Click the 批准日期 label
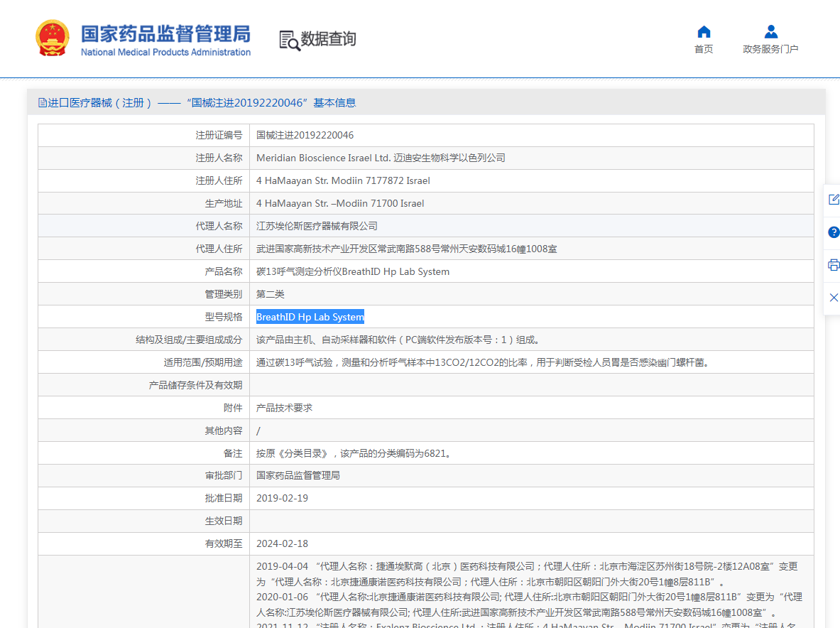 click(224, 498)
